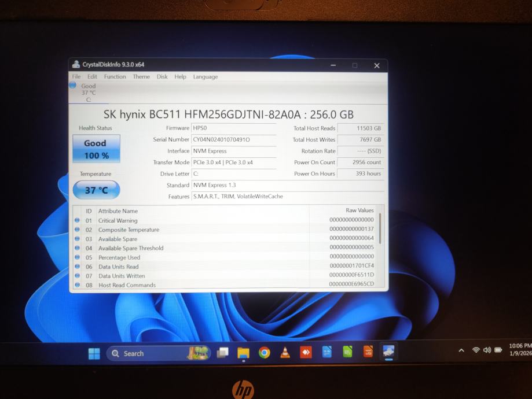Select the Data Units Read row

pos(225,267)
